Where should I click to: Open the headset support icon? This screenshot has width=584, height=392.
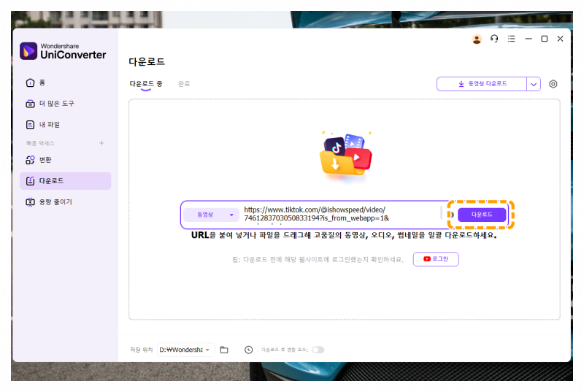(x=494, y=39)
